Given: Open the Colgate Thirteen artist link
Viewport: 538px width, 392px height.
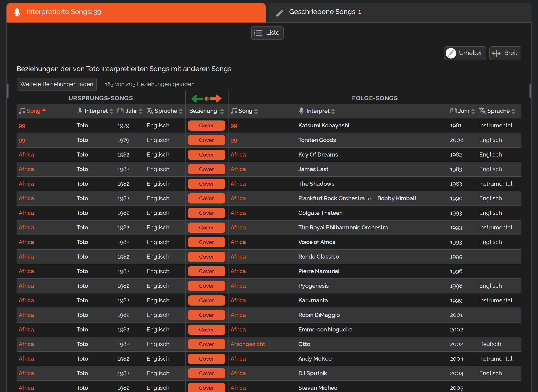Looking at the screenshot, I should click(320, 213).
